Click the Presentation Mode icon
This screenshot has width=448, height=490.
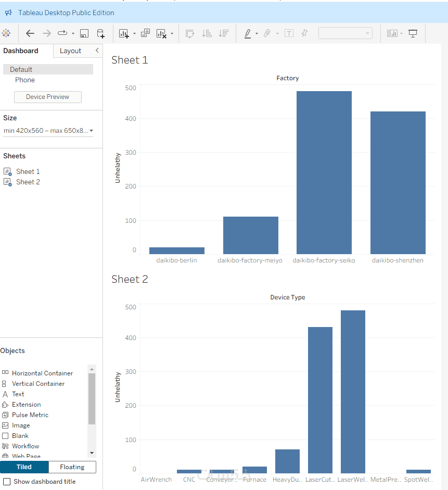tap(413, 33)
